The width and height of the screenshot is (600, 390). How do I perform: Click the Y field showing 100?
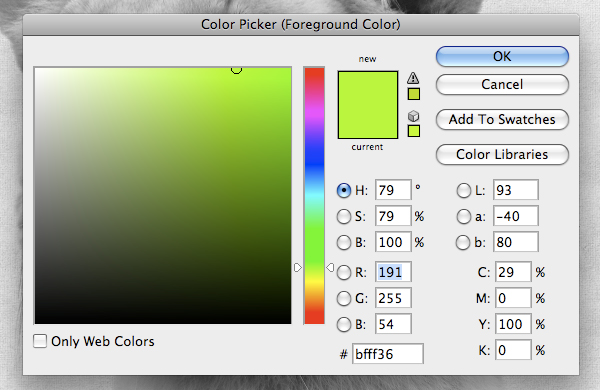tap(513, 324)
